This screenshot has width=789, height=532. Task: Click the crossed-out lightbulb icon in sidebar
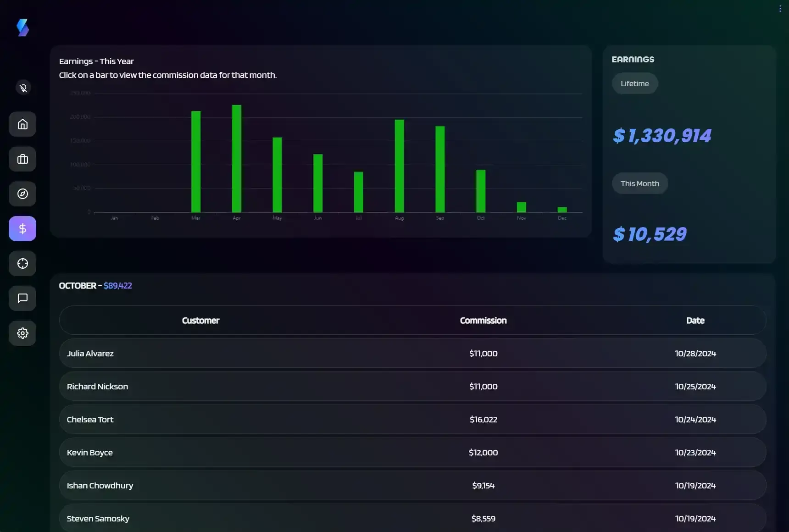(x=23, y=88)
